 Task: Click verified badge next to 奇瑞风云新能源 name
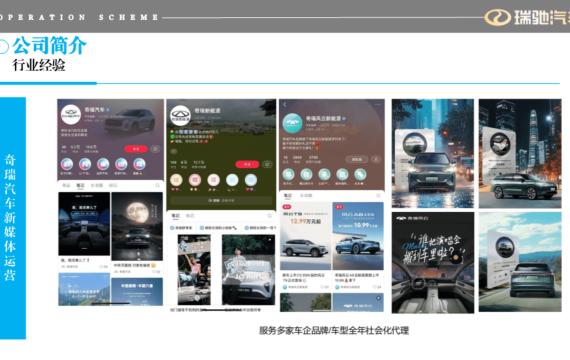tap(344, 119)
